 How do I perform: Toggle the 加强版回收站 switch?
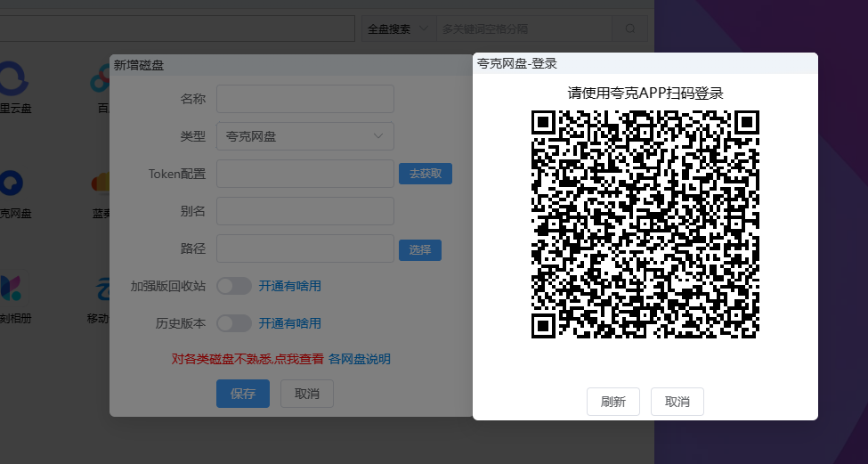234,286
